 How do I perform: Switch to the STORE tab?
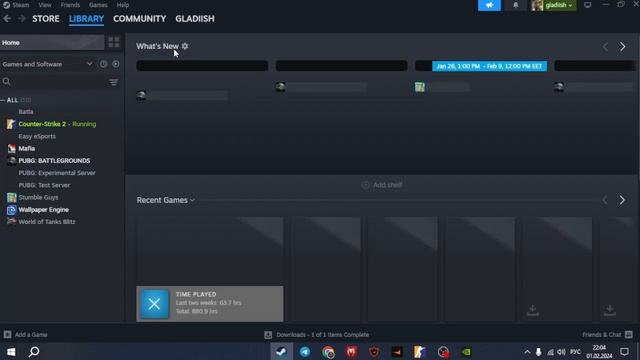coord(46,19)
